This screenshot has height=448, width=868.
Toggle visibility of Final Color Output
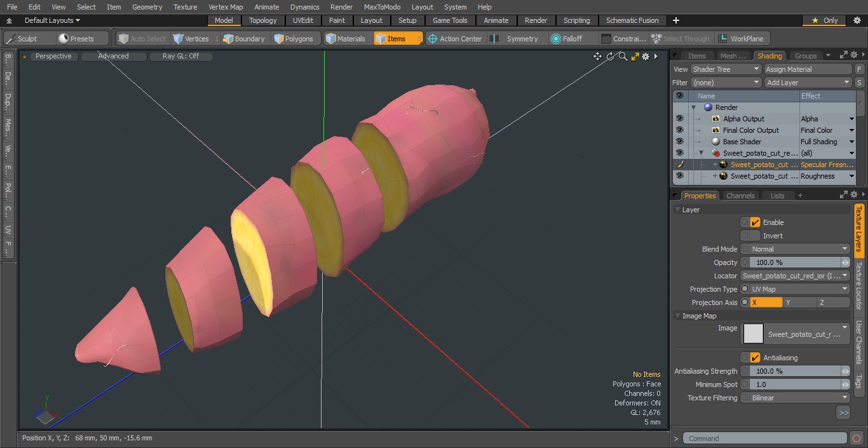679,130
